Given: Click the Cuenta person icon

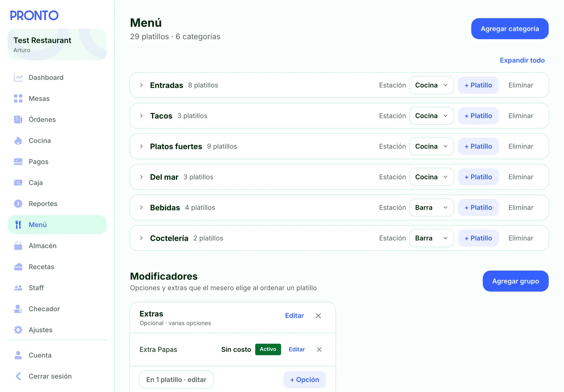Looking at the screenshot, I should click(18, 355).
